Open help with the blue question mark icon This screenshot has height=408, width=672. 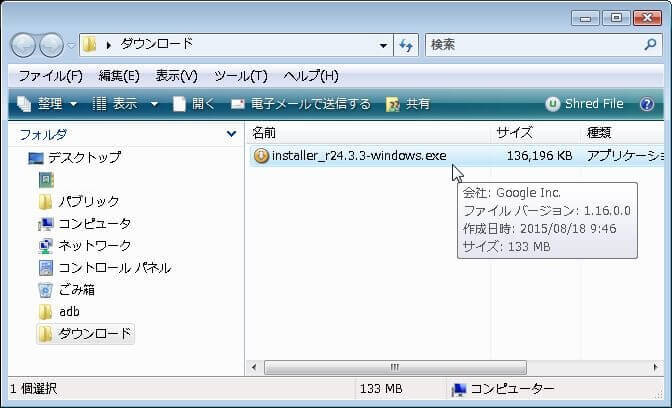646,104
